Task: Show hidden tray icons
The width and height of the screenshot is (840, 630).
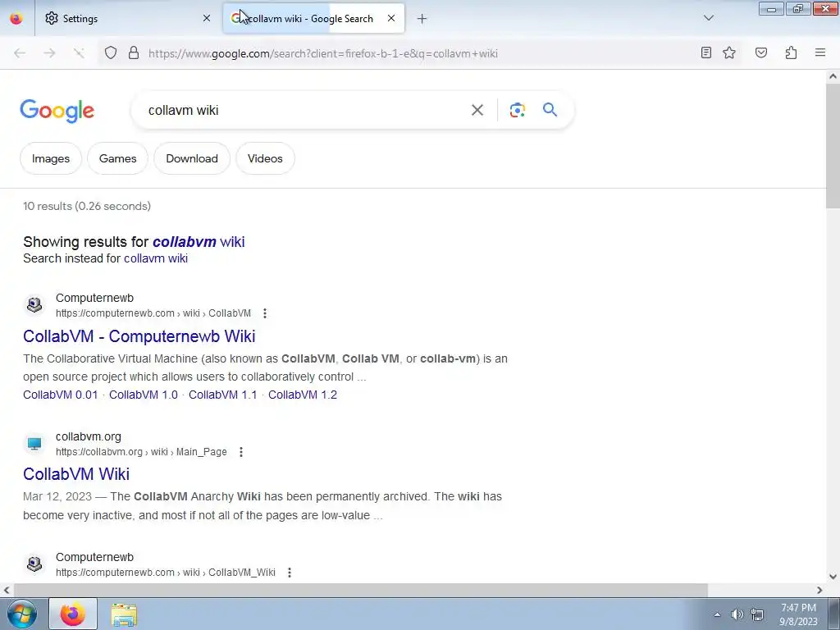Action: coord(717,614)
